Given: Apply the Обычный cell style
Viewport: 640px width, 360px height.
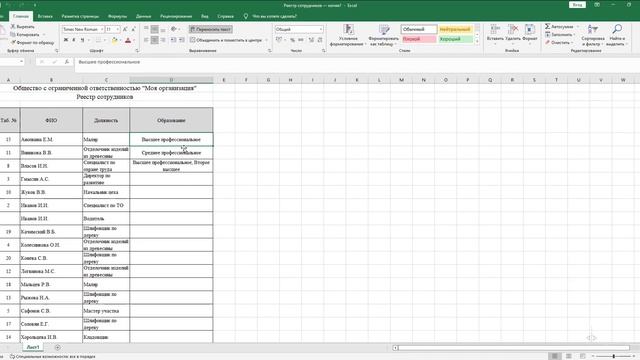Looking at the screenshot, I should 419,29.
